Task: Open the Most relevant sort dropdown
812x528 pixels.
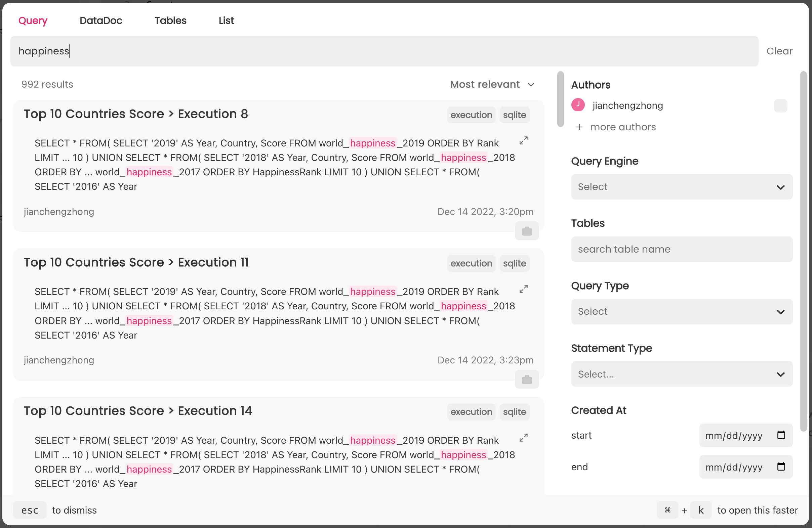Action: pos(492,85)
